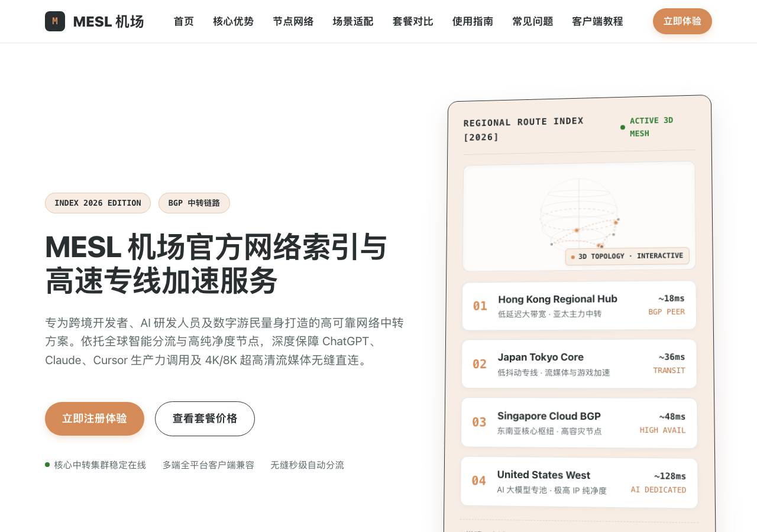The width and height of the screenshot is (757, 532).
Task: Click the ~48ms latency value
Action: pos(672,417)
